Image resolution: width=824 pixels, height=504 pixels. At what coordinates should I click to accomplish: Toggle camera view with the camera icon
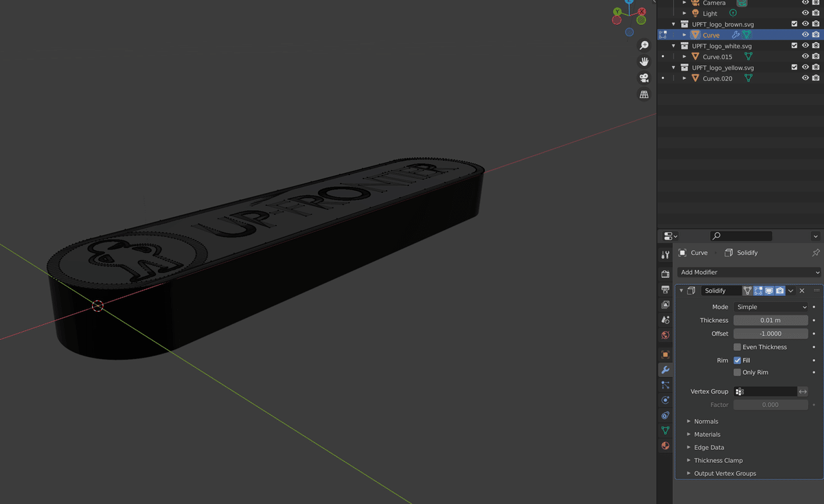644,78
